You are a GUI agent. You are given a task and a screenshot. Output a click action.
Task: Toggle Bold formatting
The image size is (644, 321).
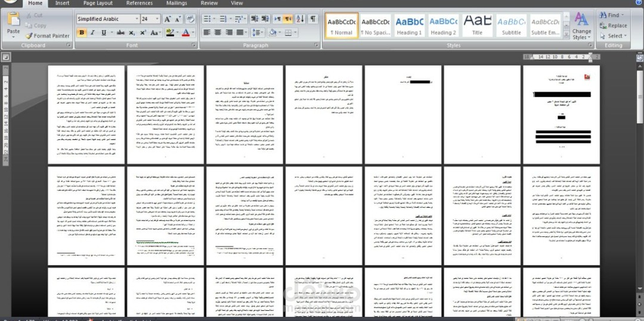[81, 32]
